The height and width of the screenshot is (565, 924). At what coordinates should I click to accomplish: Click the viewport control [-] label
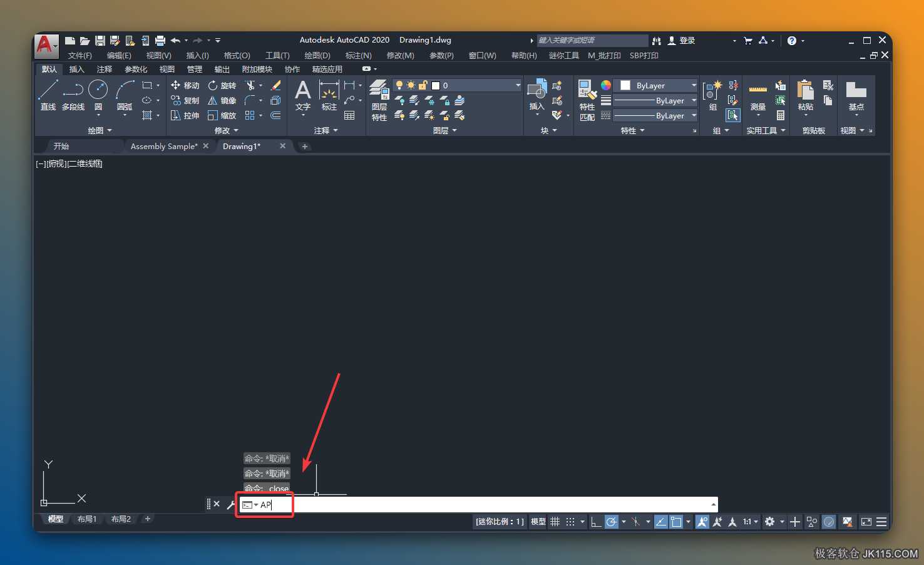tap(41, 164)
